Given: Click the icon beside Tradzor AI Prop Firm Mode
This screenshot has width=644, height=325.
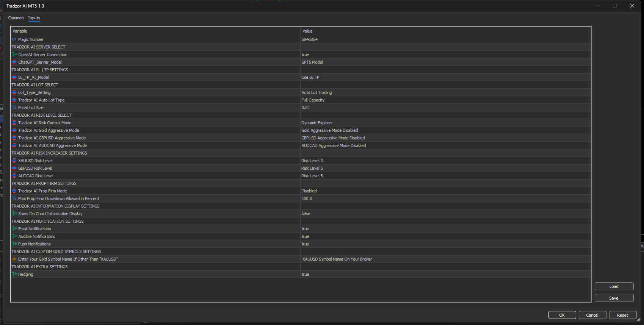Looking at the screenshot, I should pyautogui.click(x=14, y=191).
